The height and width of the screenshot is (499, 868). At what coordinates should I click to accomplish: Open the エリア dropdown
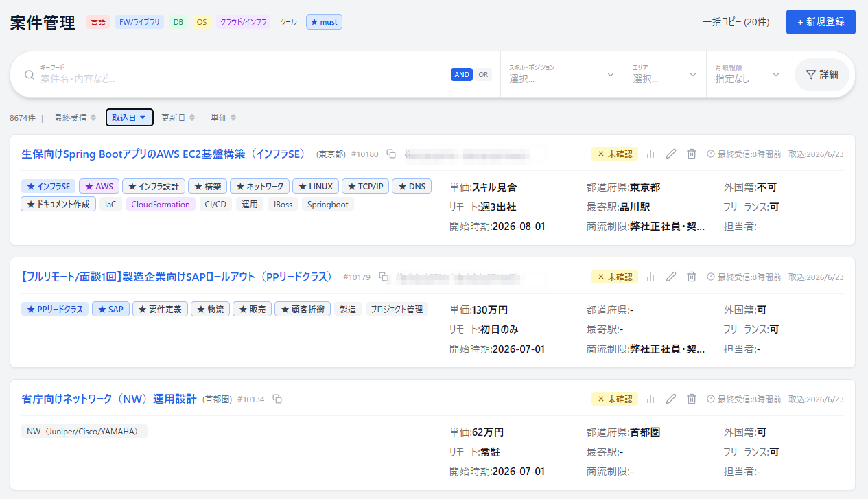point(665,74)
